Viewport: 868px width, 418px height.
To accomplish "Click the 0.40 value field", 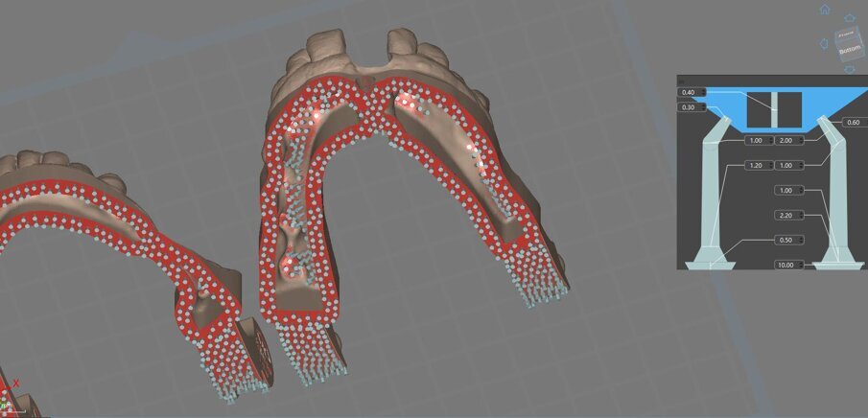I will click(x=689, y=93).
